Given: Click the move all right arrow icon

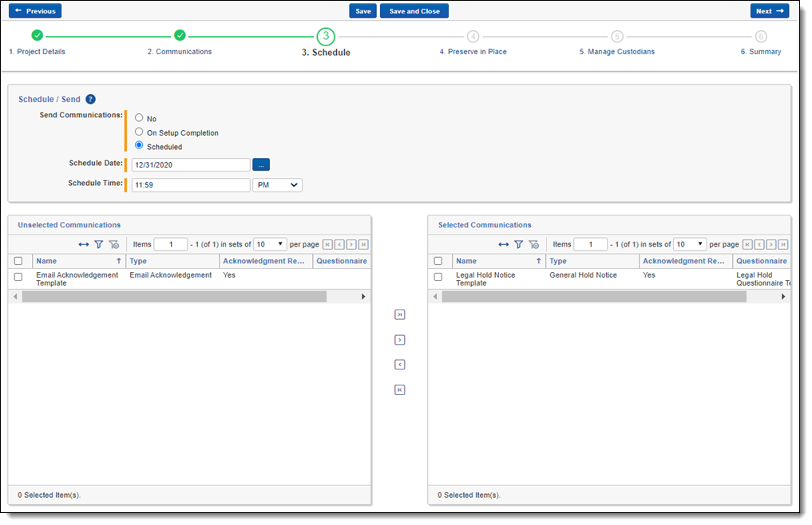Looking at the screenshot, I should click(400, 315).
